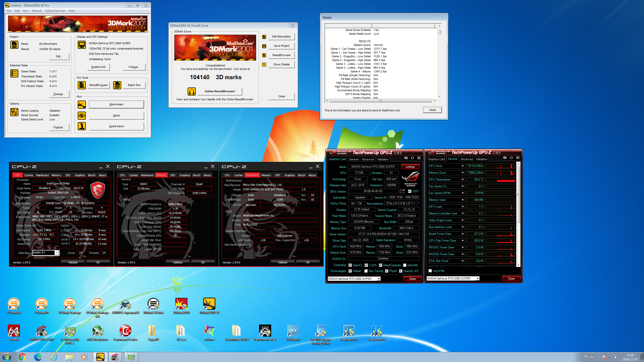The height and width of the screenshot is (362, 644).
Task: Expand the GPU Temperature sensor dropdown
Action: tap(462, 179)
